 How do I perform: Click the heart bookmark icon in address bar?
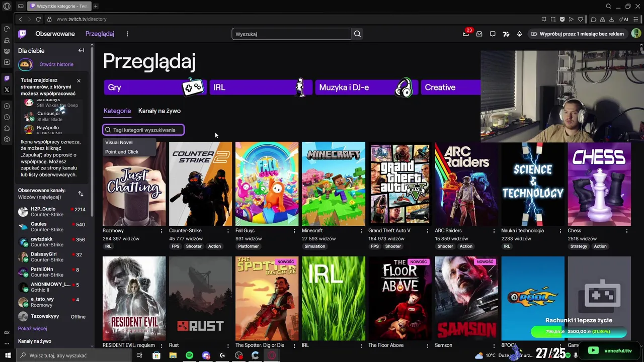[x=580, y=19]
